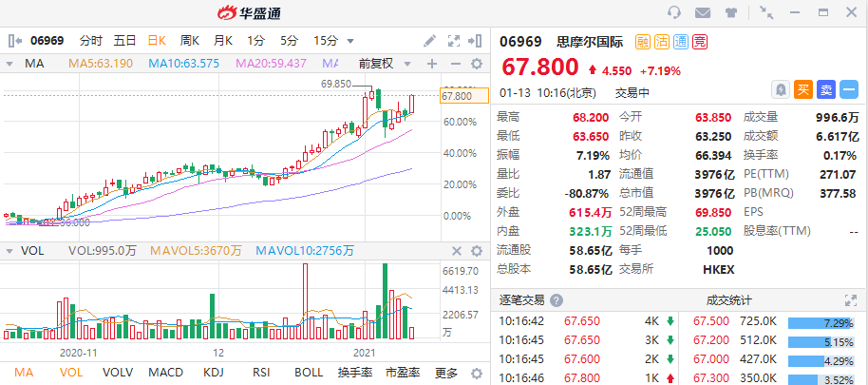Click the MA20:59.437 legend value
The image size is (868, 385).
coord(272,64)
